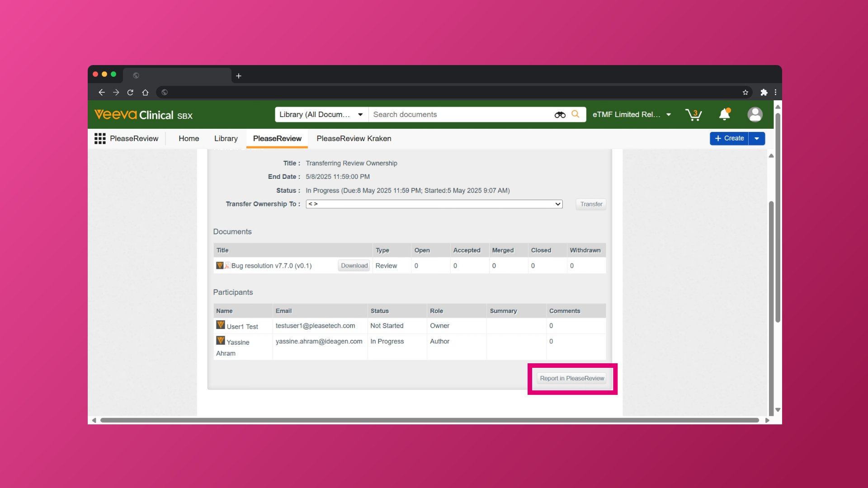Switch to PleaseReview Kraken tab
Viewport: 868px width, 488px height.
pyautogui.click(x=354, y=139)
